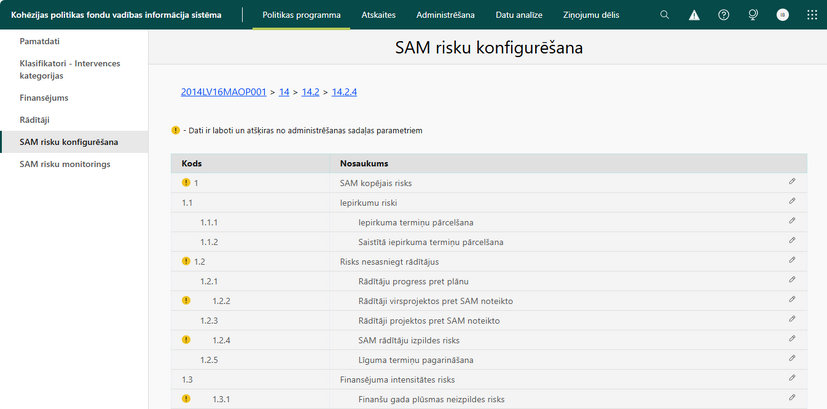The image size is (827, 409).
Task: Go to the 14.2 breadcrumb link
Action: click(311, 92)
